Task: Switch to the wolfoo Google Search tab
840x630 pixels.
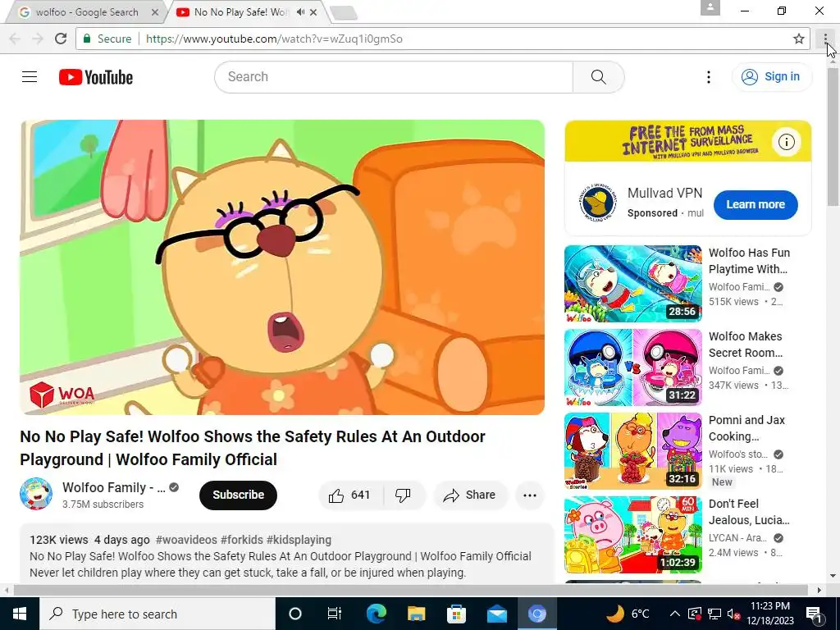Action: point(85,12)
